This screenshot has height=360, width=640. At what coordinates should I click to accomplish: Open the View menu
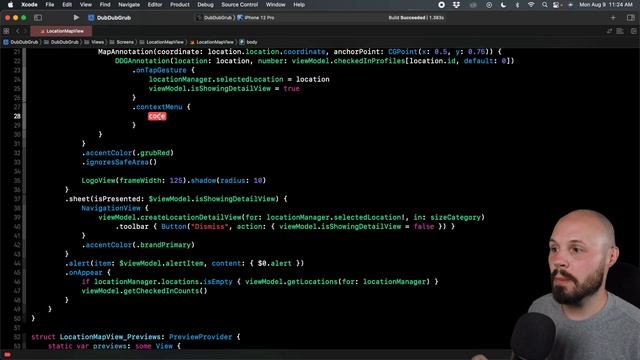[85, 4]
